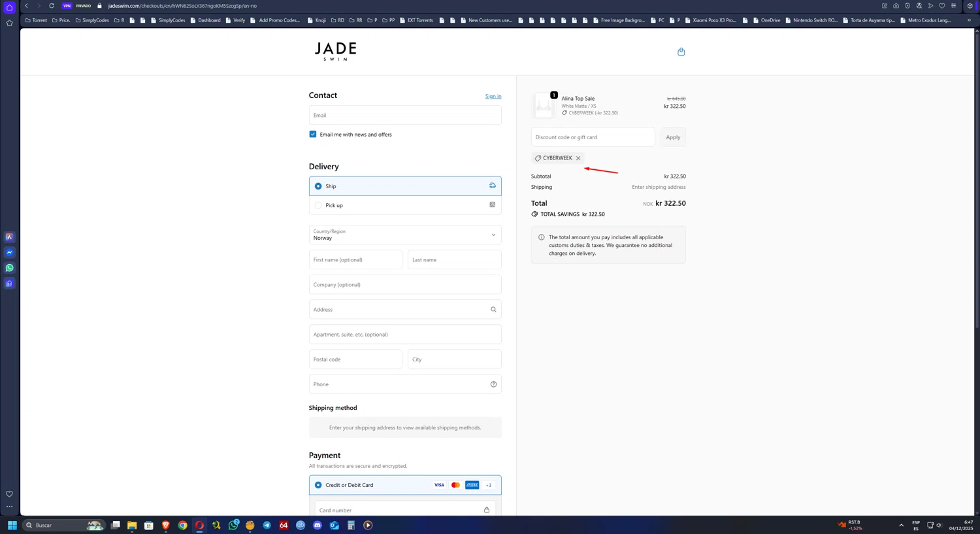
Task: Open Free Image Background bookmark
Action: (x=619, y=20)
